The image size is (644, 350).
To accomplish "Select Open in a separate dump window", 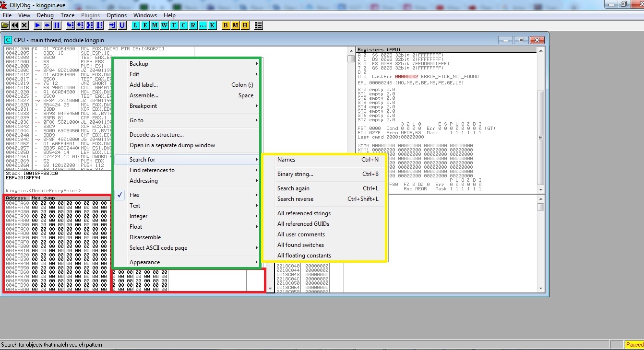I will pyautogui.click(x=187, y=145).
